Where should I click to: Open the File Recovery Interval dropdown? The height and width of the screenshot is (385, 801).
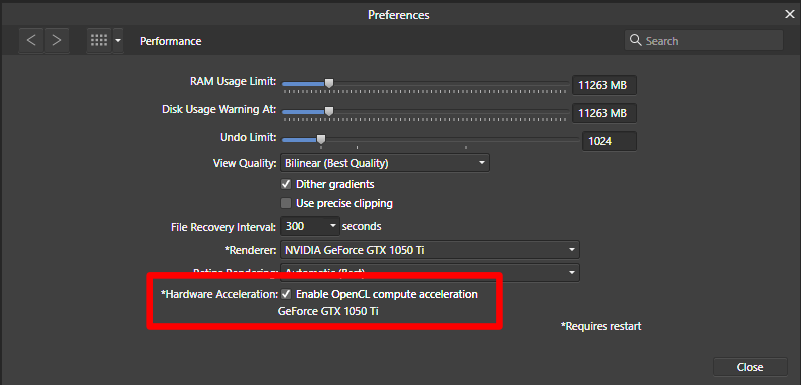coord(310,226)
